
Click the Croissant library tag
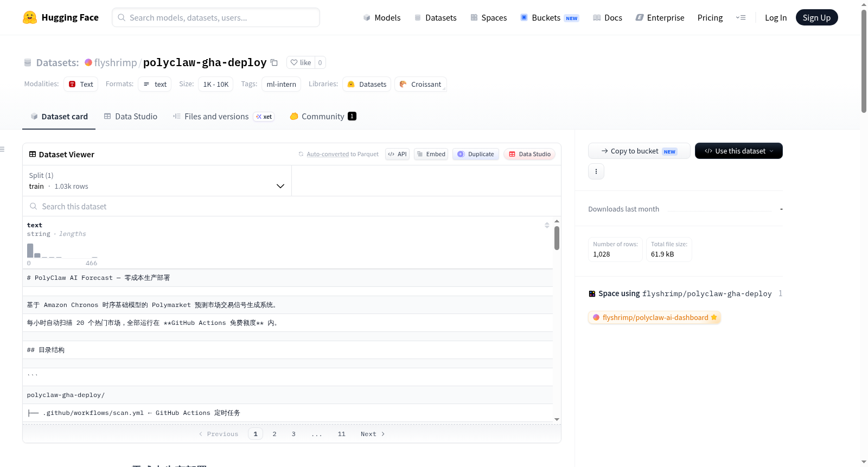pyautogui.click(x=420, y=84)
